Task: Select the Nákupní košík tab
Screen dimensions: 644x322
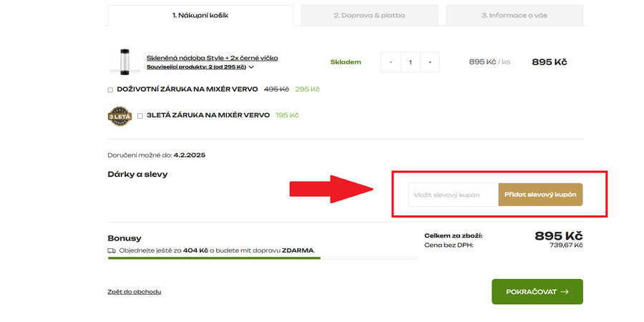Action: coord(200,16)
